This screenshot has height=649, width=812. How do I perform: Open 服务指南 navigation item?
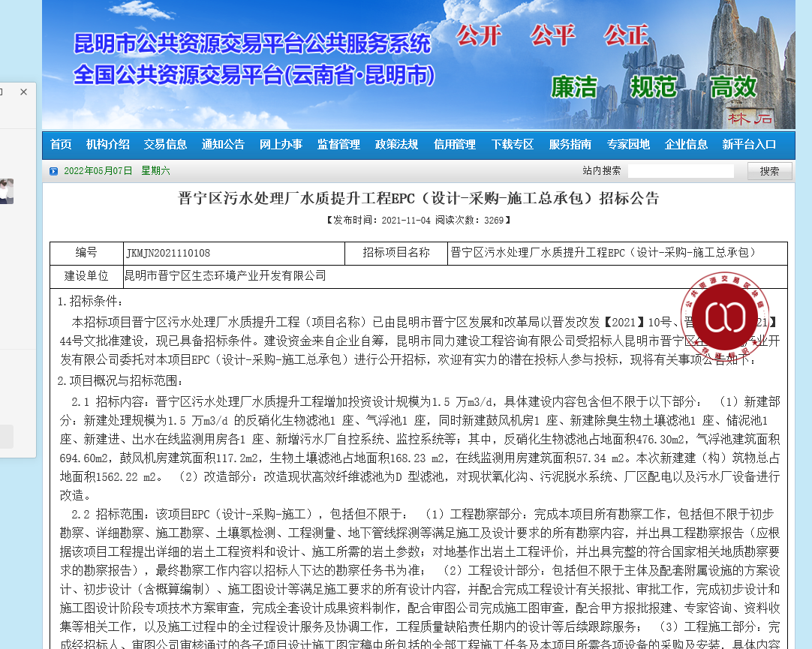(x=570, y=144)
